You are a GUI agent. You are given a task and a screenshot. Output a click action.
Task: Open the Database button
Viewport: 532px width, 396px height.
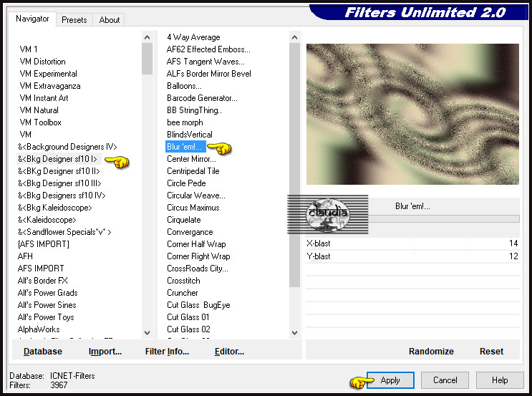coord(43,351)
